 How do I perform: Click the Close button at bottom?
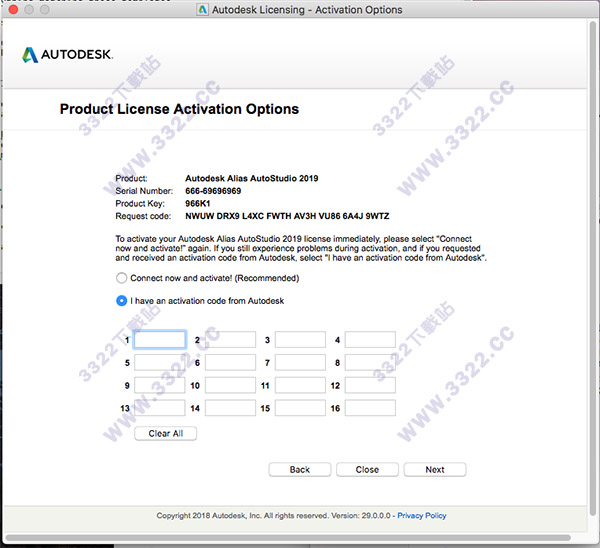point(367,469)
